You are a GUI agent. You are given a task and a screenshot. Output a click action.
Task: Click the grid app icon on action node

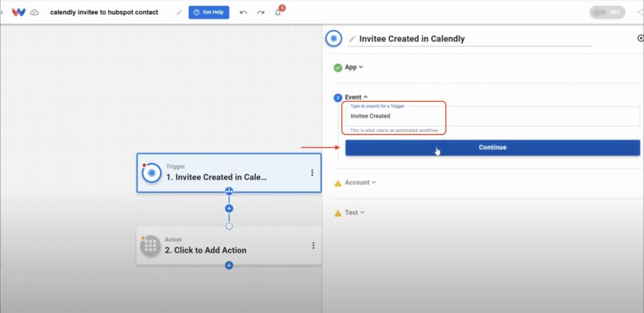click(150, 246)
